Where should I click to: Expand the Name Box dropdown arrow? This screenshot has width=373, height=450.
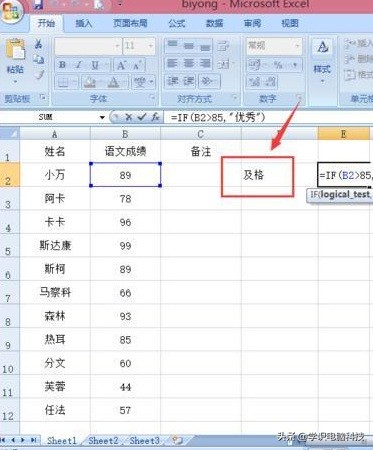102,117
